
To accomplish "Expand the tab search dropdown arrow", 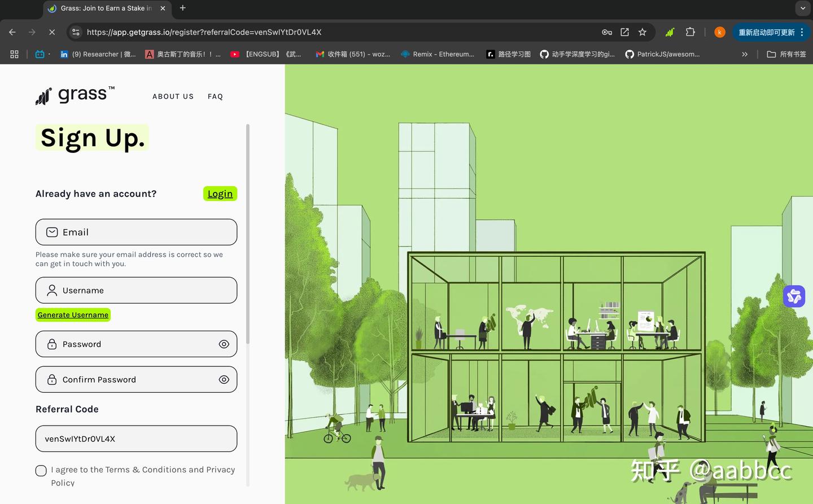I will click(803, 8).
